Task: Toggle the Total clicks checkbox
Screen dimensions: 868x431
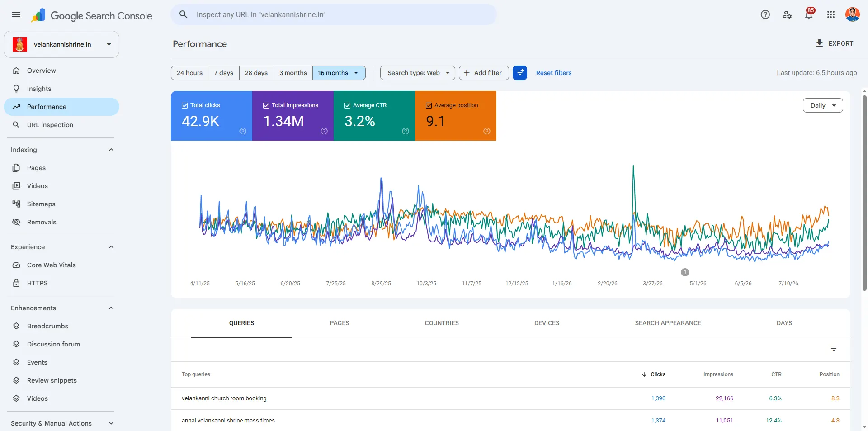Action: (184, 105)
